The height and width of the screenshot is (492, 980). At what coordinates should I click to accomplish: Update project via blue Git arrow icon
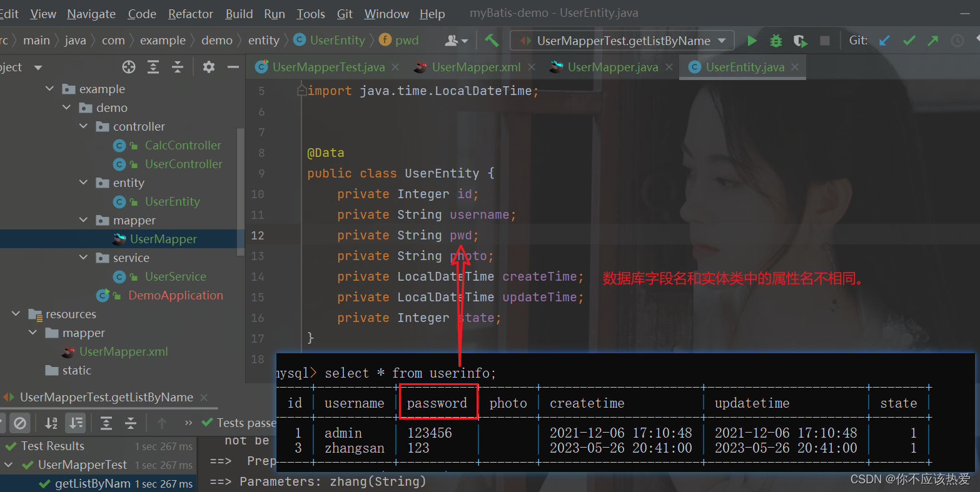point(884,39)
